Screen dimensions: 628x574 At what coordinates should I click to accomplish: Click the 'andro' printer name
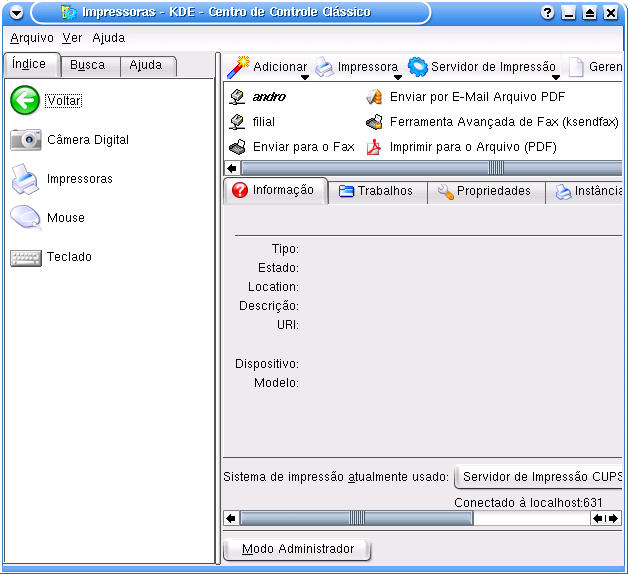point(269,97)
